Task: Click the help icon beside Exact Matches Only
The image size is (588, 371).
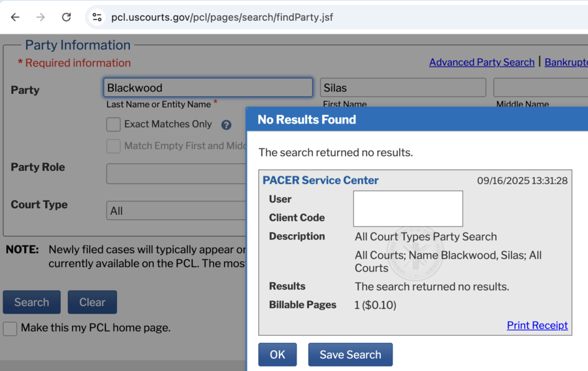Action: click(x=226, y=125)
